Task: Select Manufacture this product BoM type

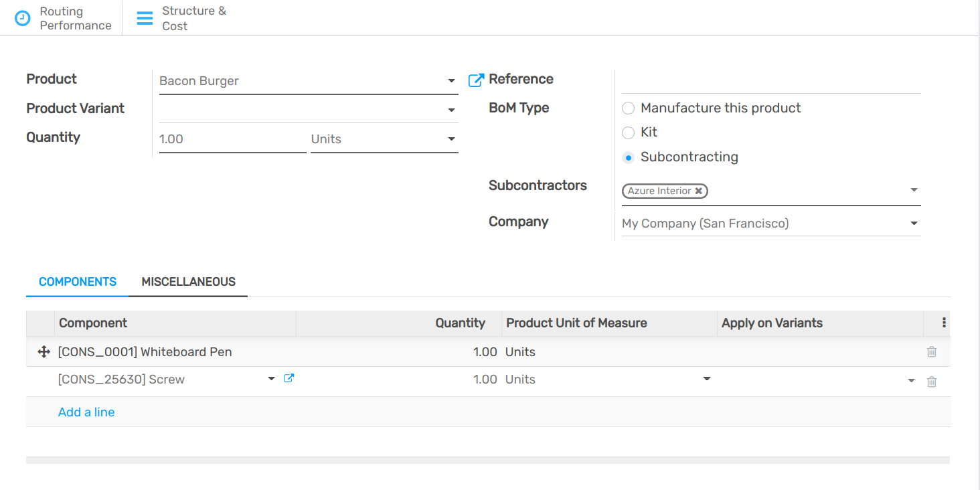Action: [x=628, y=108]
